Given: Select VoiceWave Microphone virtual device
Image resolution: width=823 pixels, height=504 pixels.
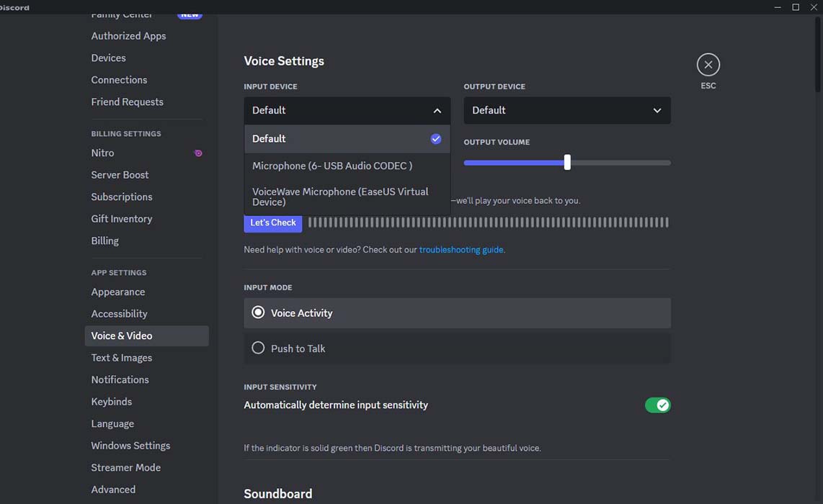Looking at the screenshot, I should click(x=339, y=196).
